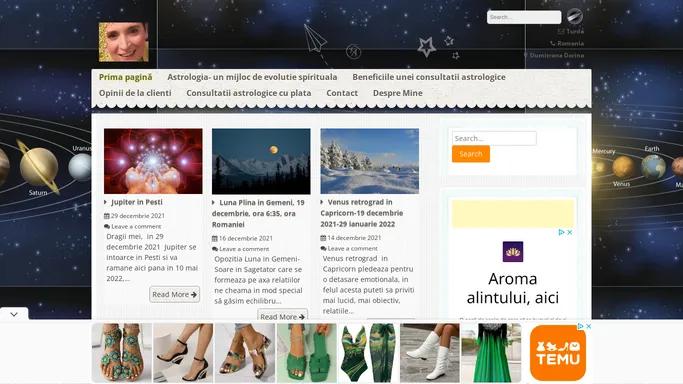683x384 pixels.
Task: Open the Contact page
Action: 342,93
